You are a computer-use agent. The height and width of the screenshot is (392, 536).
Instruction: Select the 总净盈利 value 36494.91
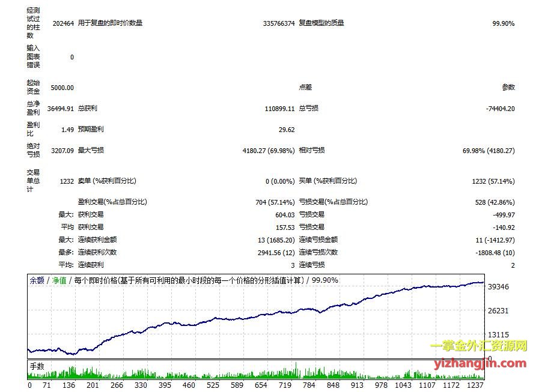click(x=60, y=109)
